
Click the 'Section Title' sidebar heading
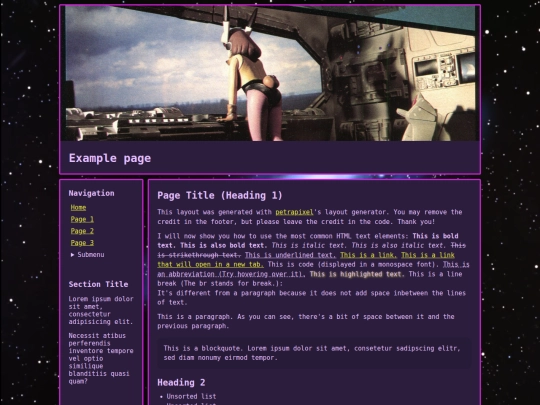[98, 284]
